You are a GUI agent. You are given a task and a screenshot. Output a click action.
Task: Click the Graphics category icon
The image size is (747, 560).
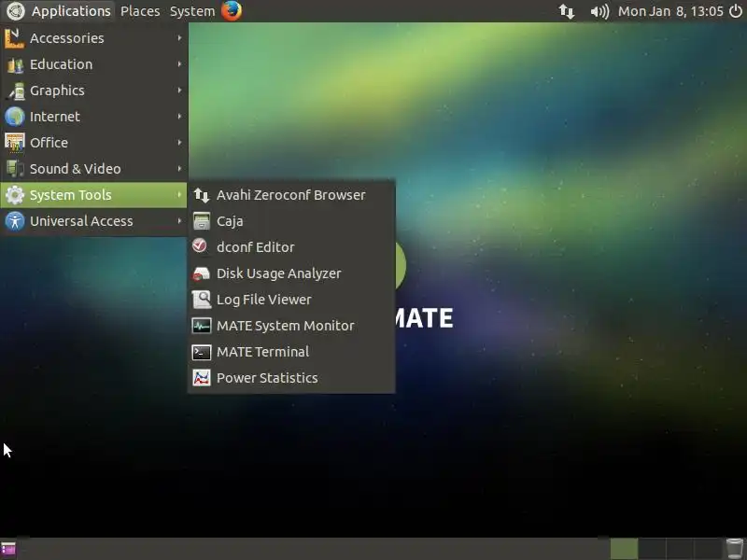pyautogui.click(x=16, y=91)
